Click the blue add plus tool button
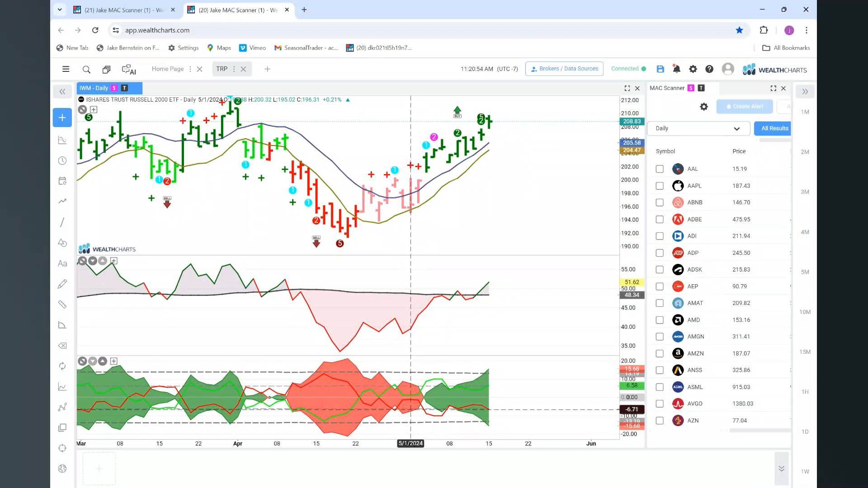The image size is (868, 488). [x=62, y=117]
